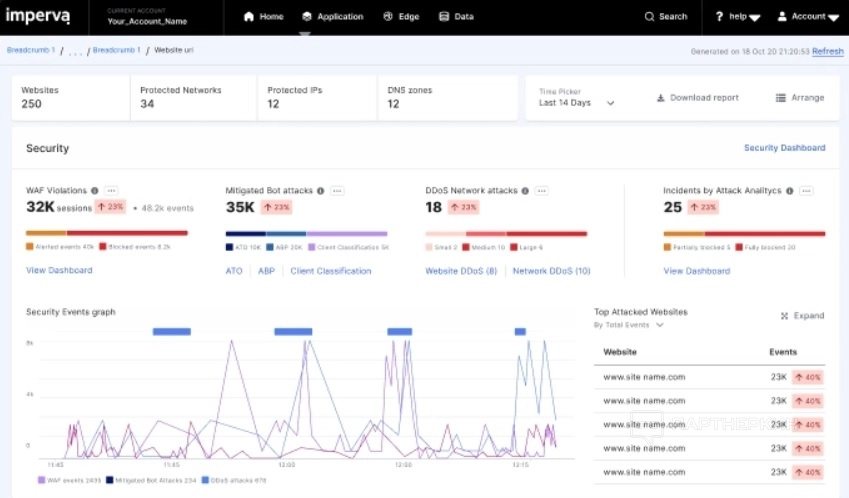Click the first blue marker above the graph
The height and width of the screenshot is (498, 849).
click(171, 331)
